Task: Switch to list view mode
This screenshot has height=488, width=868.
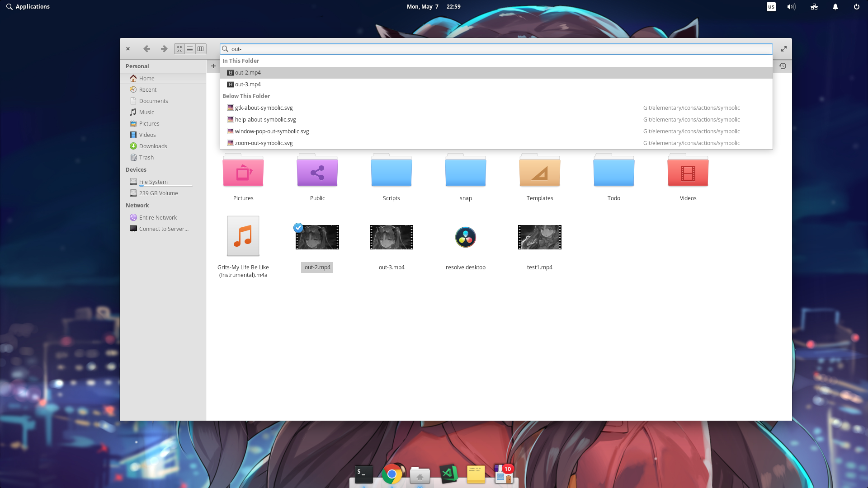Action: coord(190,49)
